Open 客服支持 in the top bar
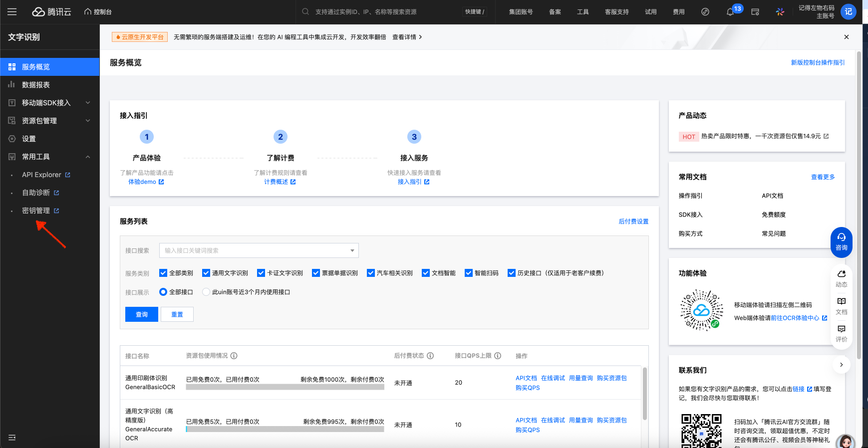This screenshot has height=448, width=868. click(617, 12)
